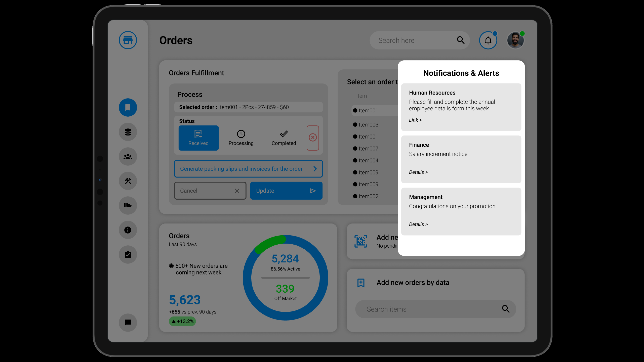Open the info icon in the sidebar
The width and height of the screenshot is (644, 362).
pos(128,230)
